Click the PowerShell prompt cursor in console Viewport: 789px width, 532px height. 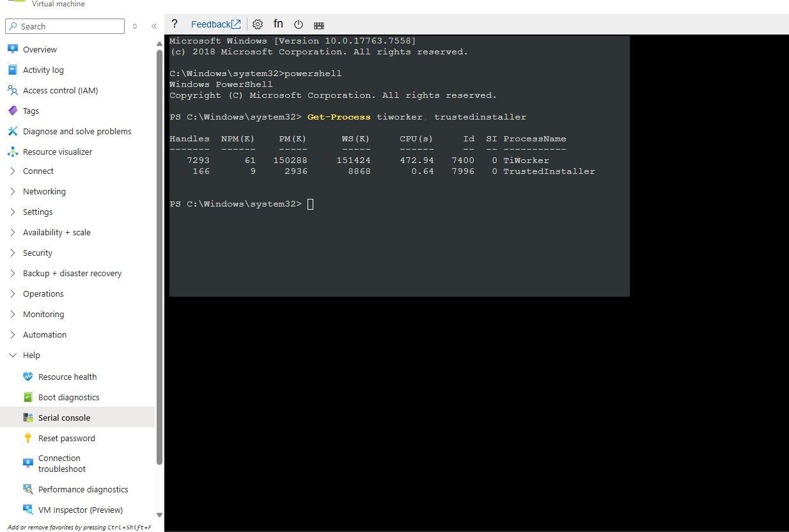[x=310, y=204]
